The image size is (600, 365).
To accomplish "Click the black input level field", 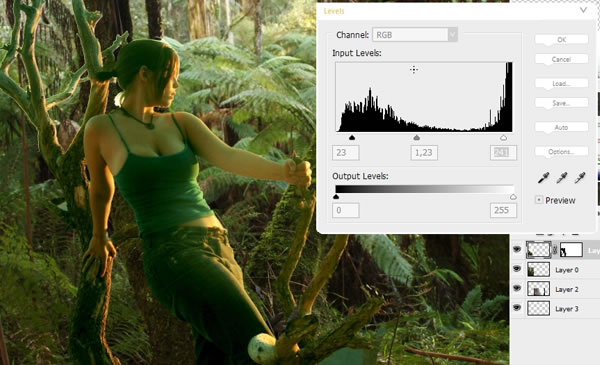I will (x=346, y=153).
